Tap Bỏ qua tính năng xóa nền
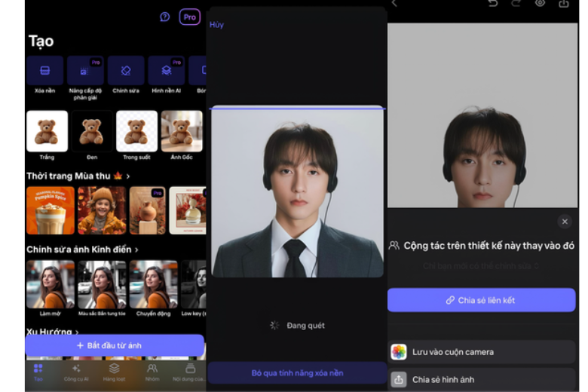588x392 pixels. click(297, 373)
